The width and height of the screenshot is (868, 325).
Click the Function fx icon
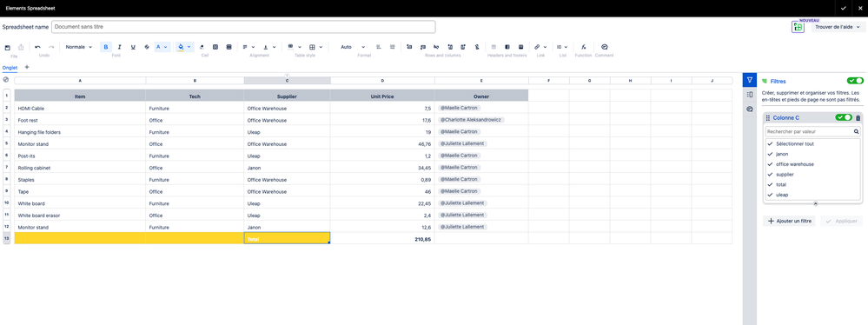pos(584,47)
